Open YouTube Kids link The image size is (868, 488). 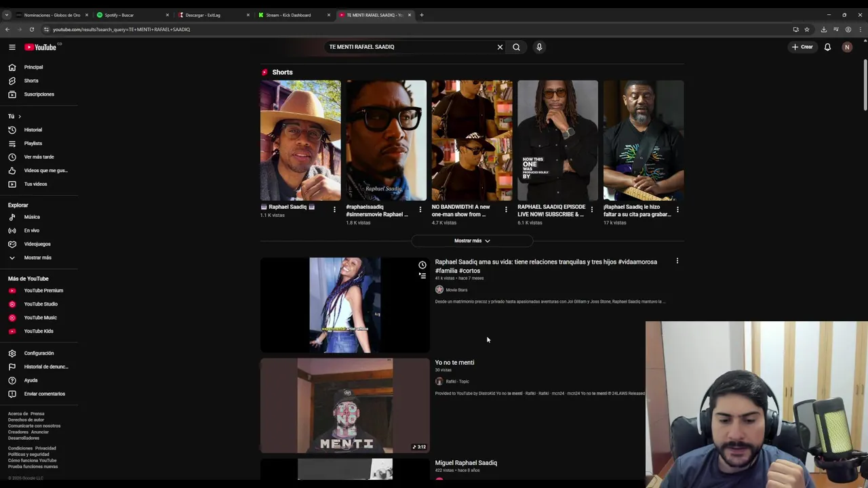coord(39,331)
